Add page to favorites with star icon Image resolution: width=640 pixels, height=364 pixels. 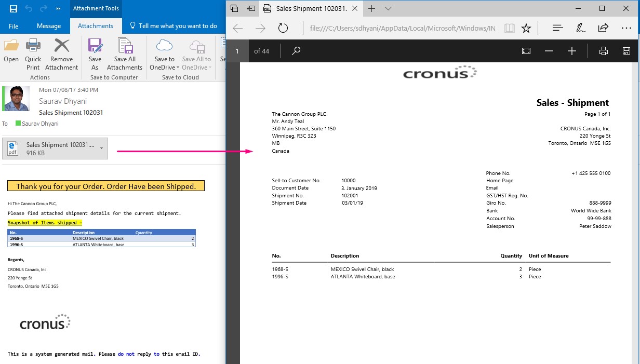[x=526, y=28]
